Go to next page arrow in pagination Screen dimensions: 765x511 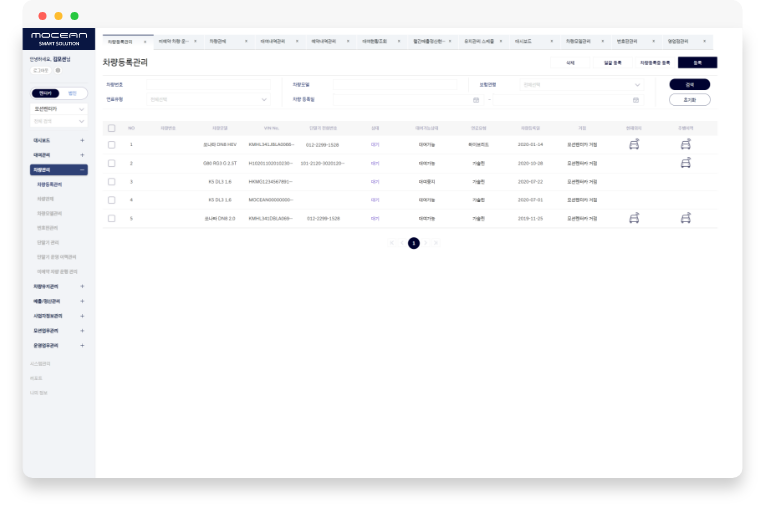pos(425,243)
